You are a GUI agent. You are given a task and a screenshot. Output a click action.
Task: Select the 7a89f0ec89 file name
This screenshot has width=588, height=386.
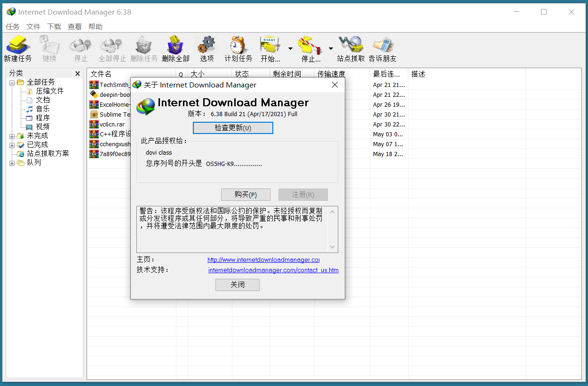115,154
